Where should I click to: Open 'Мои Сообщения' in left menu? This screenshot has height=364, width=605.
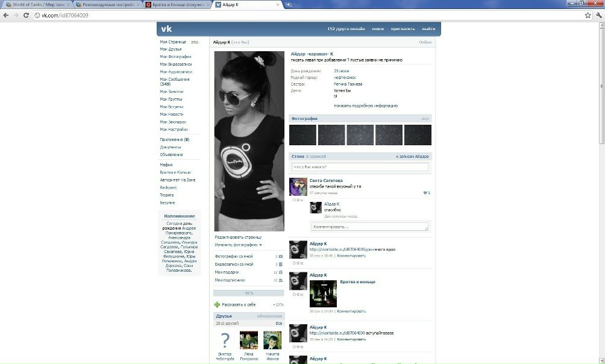(x=175, y=79)
